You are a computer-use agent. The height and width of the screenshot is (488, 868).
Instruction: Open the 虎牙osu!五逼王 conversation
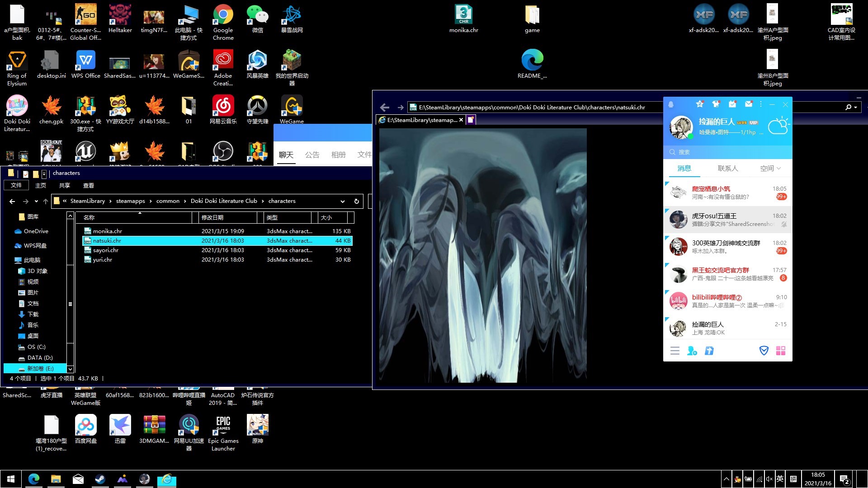click(728, 220)
